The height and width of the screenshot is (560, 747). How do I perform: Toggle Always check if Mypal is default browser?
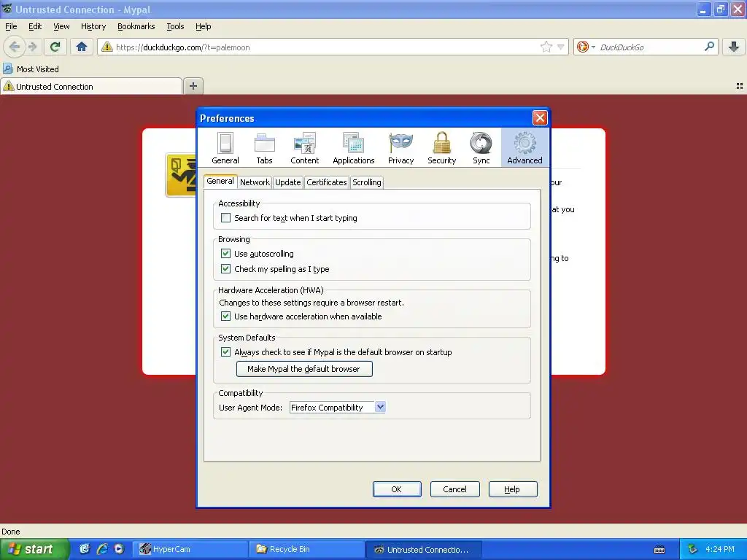tap(226, 352)
